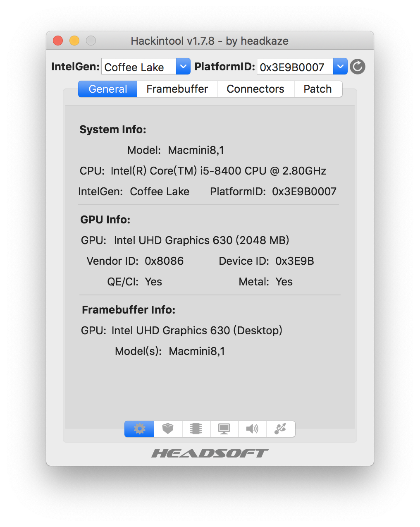Minimize the Hackintool window with yellow button
This screenshot has height=527, width=420.
74,41
